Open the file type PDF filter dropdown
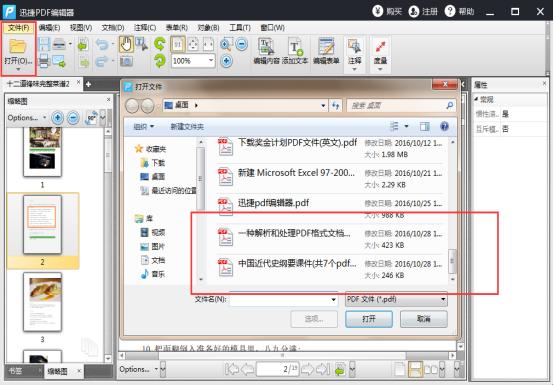The width and height of the screenshot is (554, 386). pyautogui.click(x=443, y=299)
